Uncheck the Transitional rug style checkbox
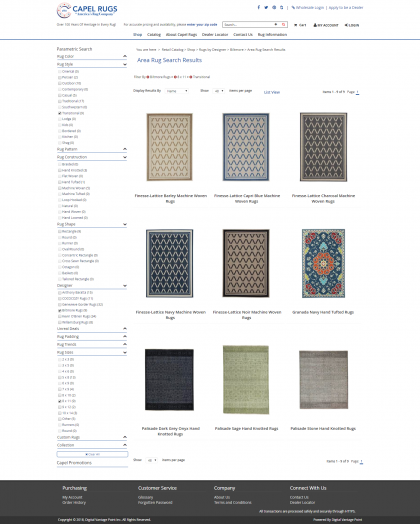 pos(60,113)
